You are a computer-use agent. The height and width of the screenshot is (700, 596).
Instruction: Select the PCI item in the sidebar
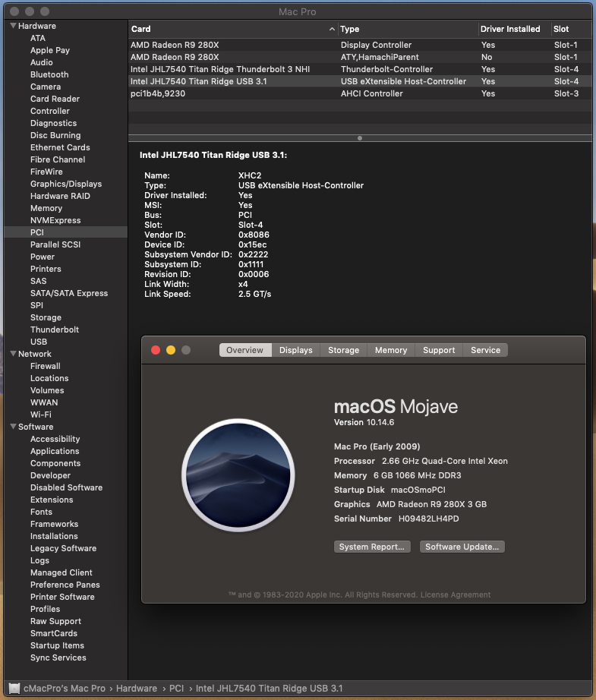[65, 232]
